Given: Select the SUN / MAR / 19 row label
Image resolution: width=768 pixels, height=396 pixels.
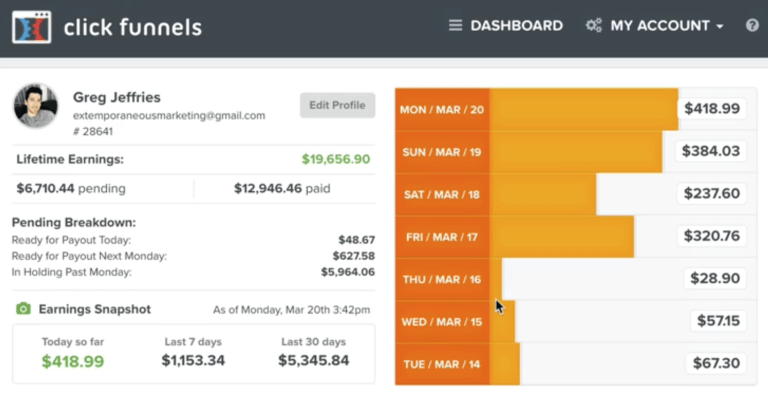Looking at the screenshot, I should point(442,152).
